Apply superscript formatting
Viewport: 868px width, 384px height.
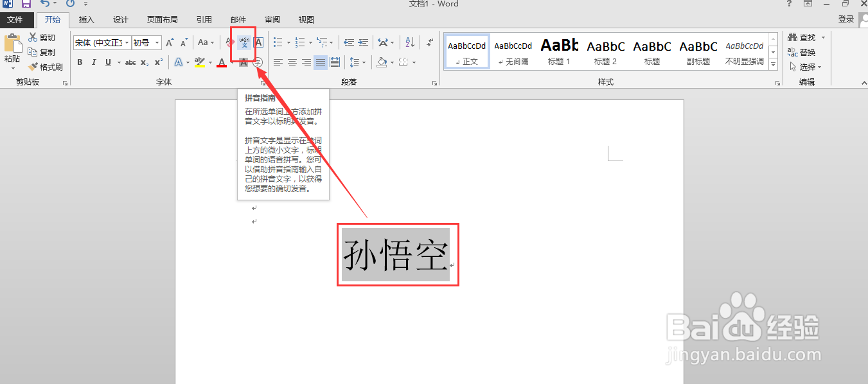pos(158,62)
